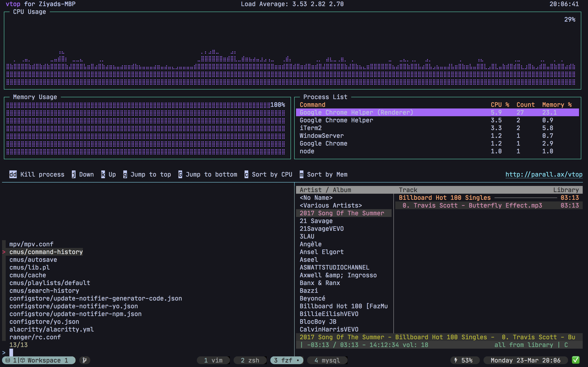Select the Travis Scott Butterfly Effect track
588x367 pixels.
click(472, 205)
